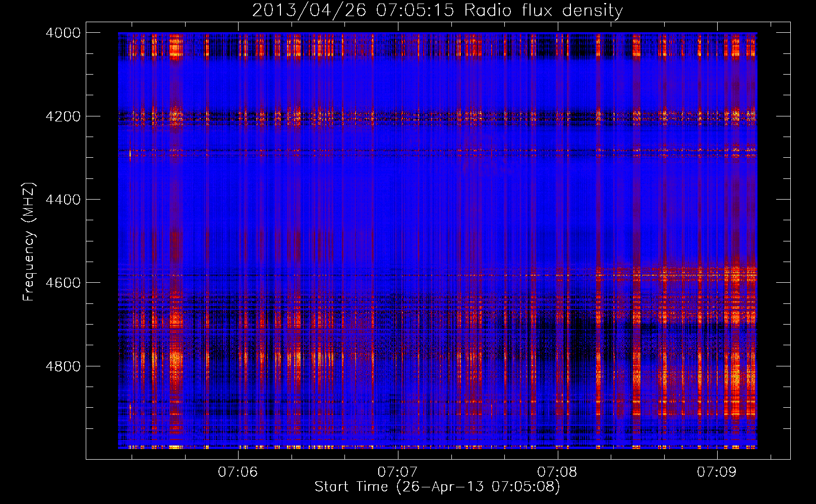Click the 07:05:15 timestamp in the title
The height and width of the screenshot is (504, 816).
click(x=415, y=11)
